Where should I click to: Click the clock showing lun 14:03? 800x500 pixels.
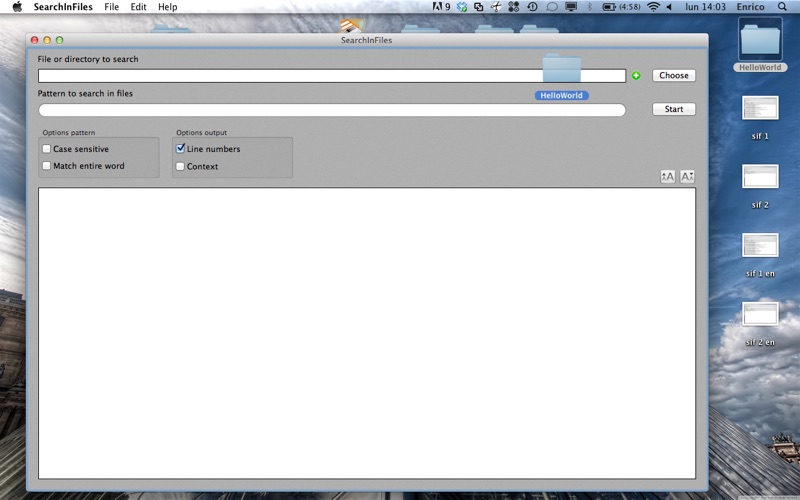tap(705, 7)
